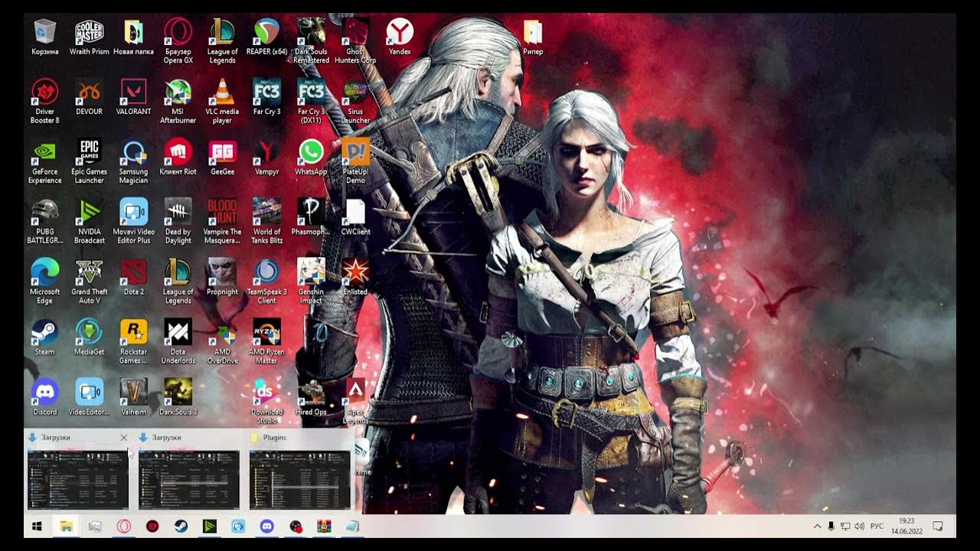This screenshot has width=980, height=551.
Task: Open the Windows Start menu
Action: 37,527
